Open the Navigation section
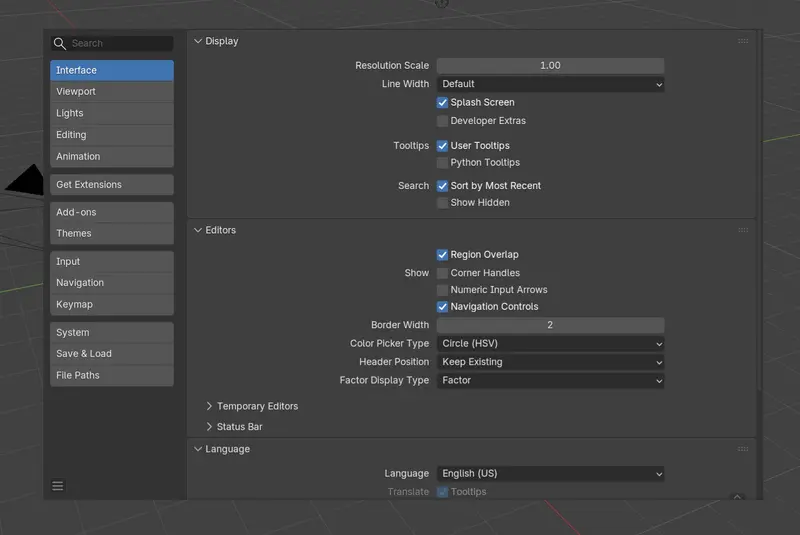The image size is (800, 535). pos(112,283)
